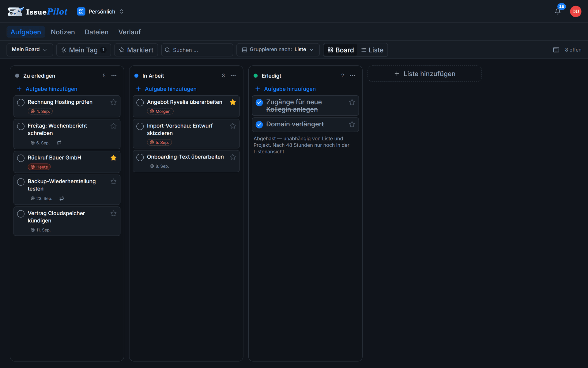Image resolution: width=588 pixels, height=368 pixels.
Task: Open the Persönlich workspace switcher
Action: tap(100, 12)
